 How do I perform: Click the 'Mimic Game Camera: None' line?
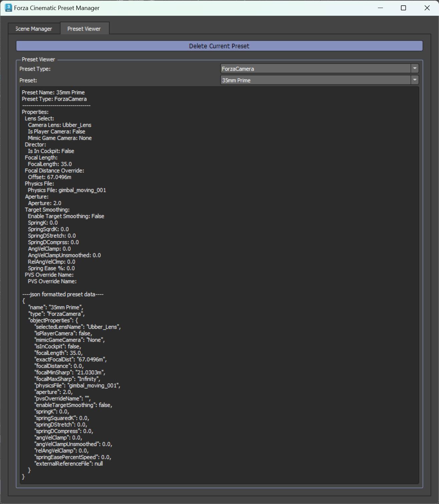pos(60,138)
